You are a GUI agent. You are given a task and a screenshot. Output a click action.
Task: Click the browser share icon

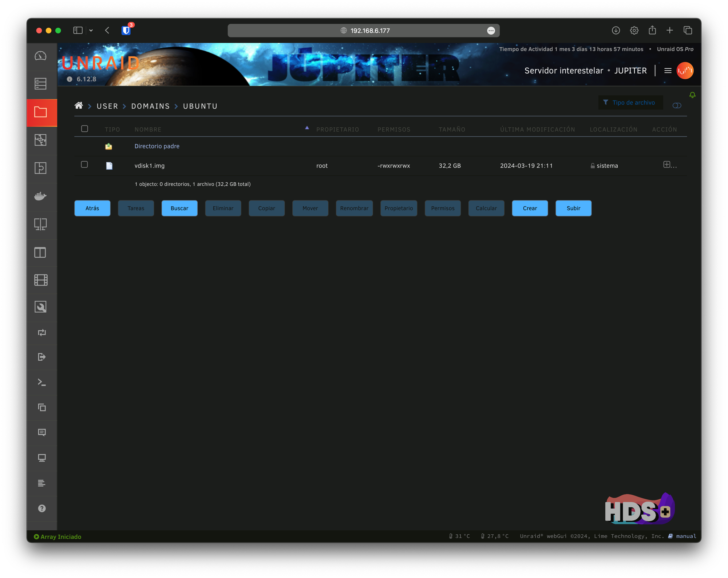pos(652,30)
